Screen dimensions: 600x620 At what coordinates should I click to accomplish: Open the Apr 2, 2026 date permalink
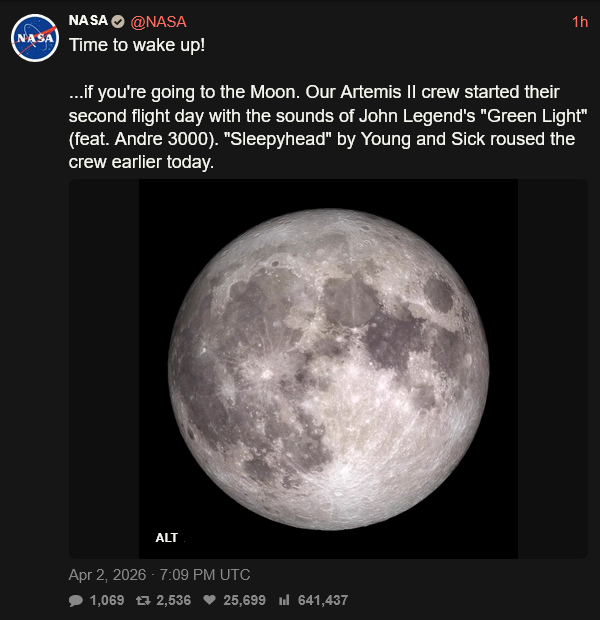(107, 575)
